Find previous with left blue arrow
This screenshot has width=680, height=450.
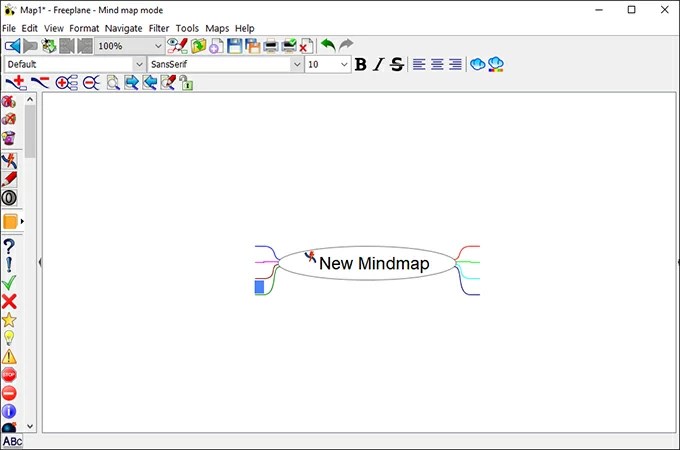(x=150, y=82)
